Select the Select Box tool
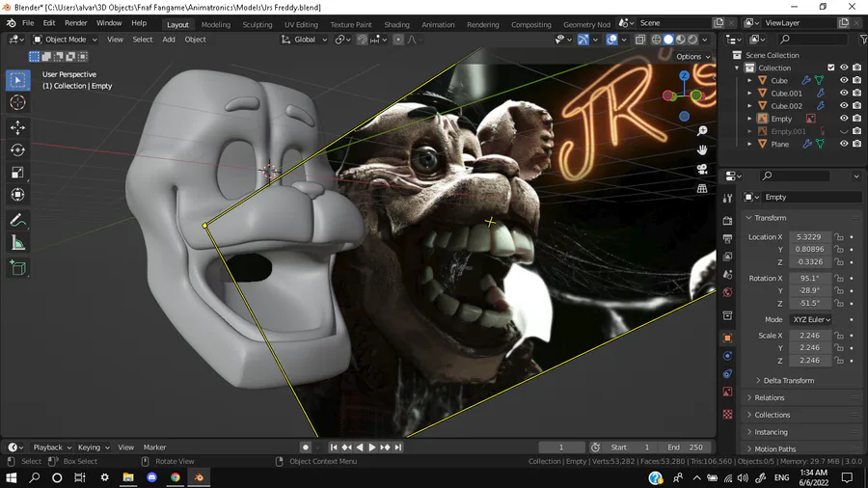The image size is (868, 488). [x=17, y=80]
